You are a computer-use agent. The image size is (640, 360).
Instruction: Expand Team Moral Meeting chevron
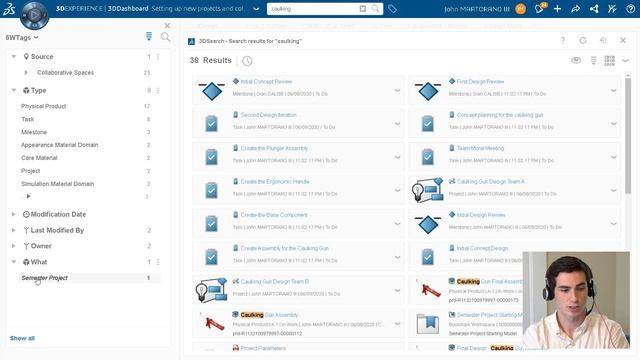click(613, 157)
